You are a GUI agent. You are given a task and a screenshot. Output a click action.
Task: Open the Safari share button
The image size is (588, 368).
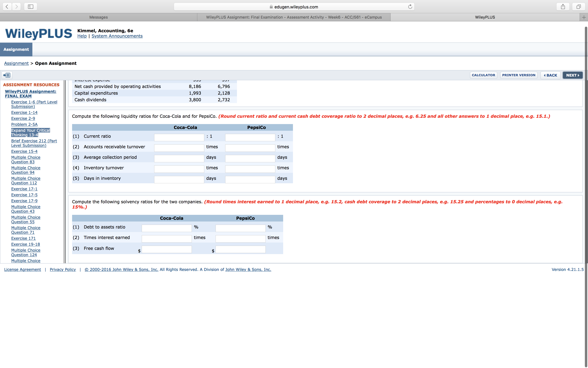click(563, 7)
